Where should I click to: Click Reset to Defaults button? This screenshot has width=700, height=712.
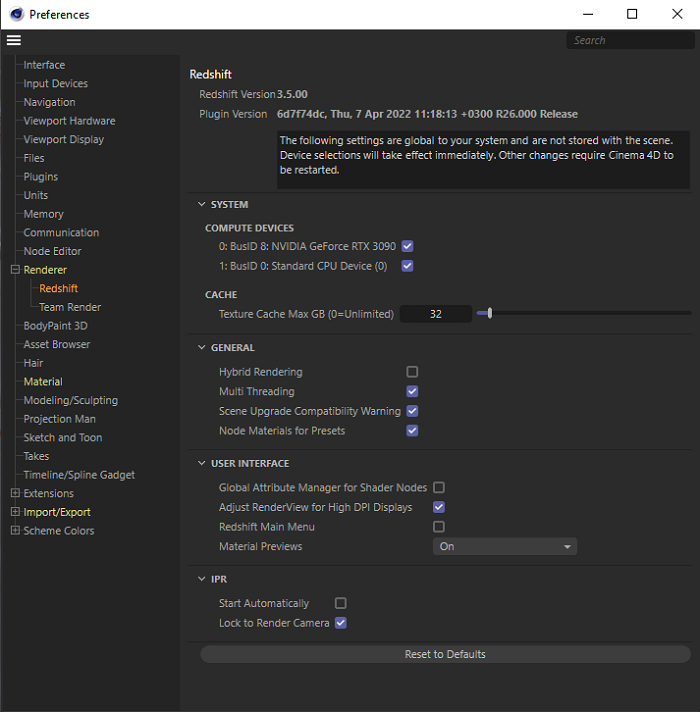pos(445,654)
